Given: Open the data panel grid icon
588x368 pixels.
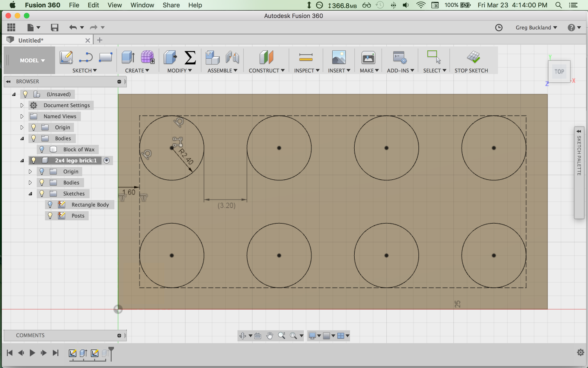Looking at the screenshot, I should click(11, 27).
